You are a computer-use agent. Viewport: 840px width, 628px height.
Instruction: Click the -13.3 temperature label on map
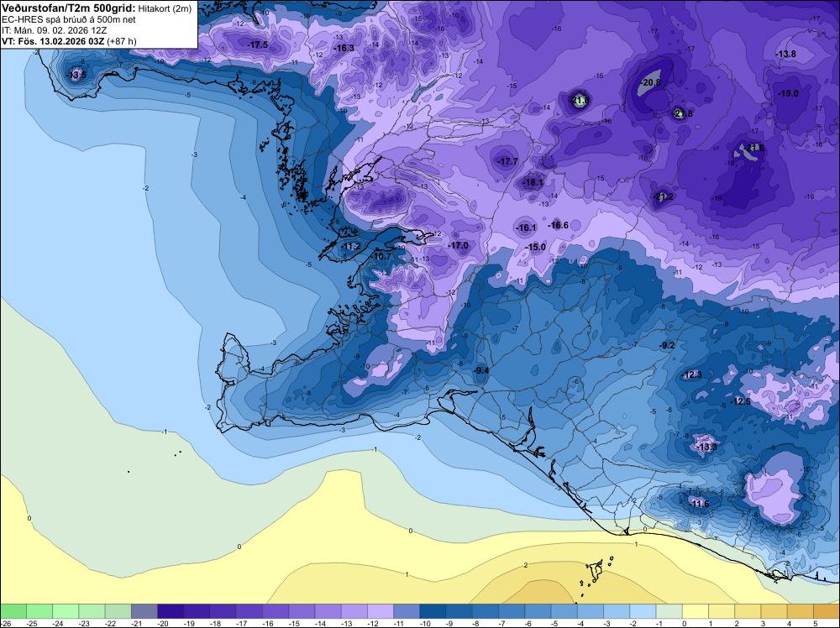tap(706, 447)
